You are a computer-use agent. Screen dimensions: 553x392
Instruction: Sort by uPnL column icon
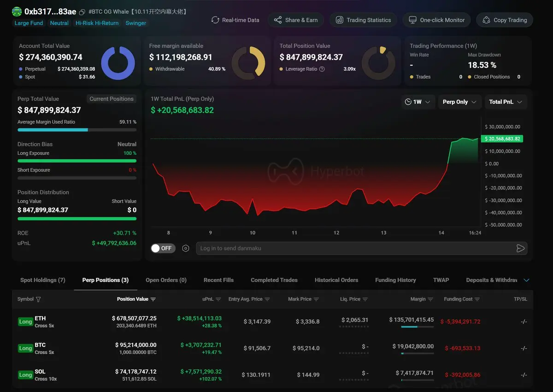218,299
